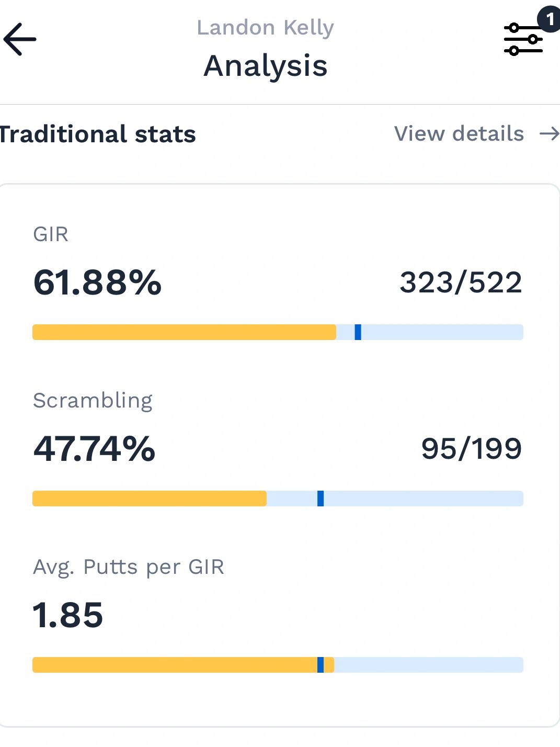Image resolution: width=560 pixels, height=747 pixels.
Task: Select the 47.74% Scrambling value
Action: tap(94, 449)
